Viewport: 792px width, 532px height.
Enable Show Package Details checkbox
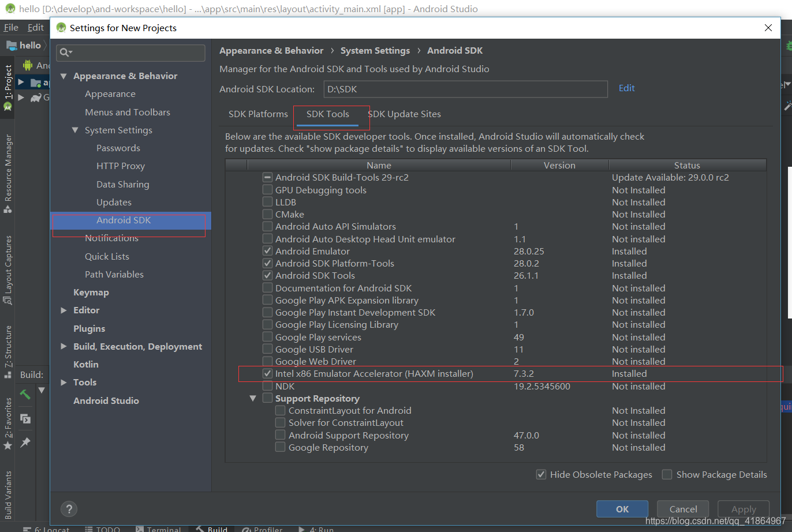(667, 474)
